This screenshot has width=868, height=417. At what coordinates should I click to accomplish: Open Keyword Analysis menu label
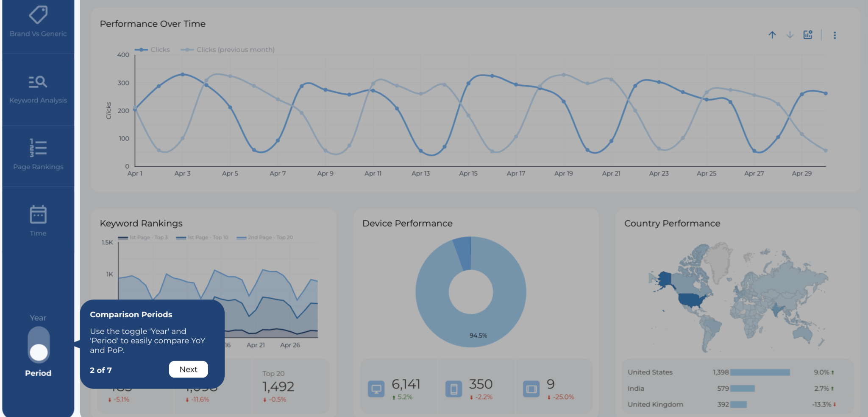point(38,100)
